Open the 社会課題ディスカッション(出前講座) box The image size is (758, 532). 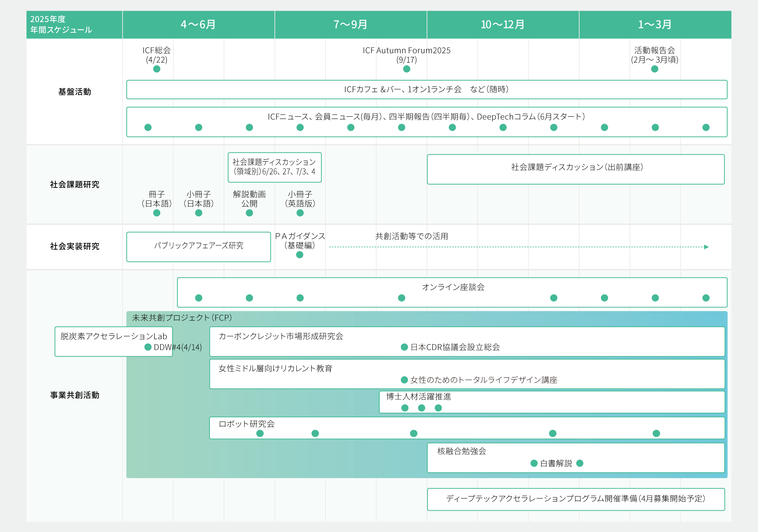pos(576,169)
